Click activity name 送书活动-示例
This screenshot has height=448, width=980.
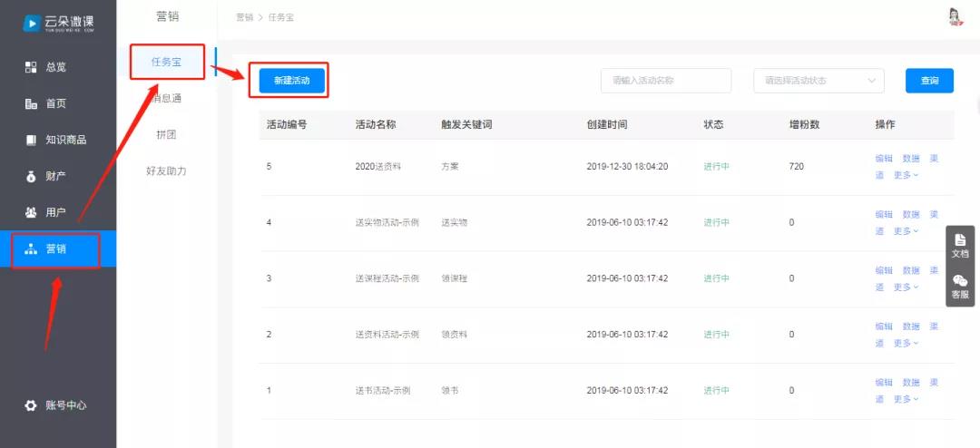tap(383, 391)
